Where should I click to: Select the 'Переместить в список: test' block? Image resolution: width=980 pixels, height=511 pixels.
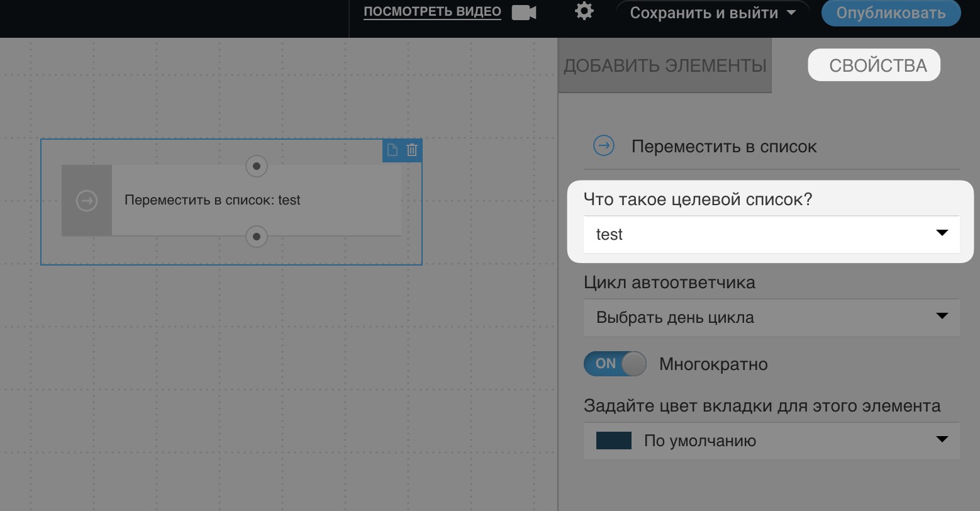point(231,201)
